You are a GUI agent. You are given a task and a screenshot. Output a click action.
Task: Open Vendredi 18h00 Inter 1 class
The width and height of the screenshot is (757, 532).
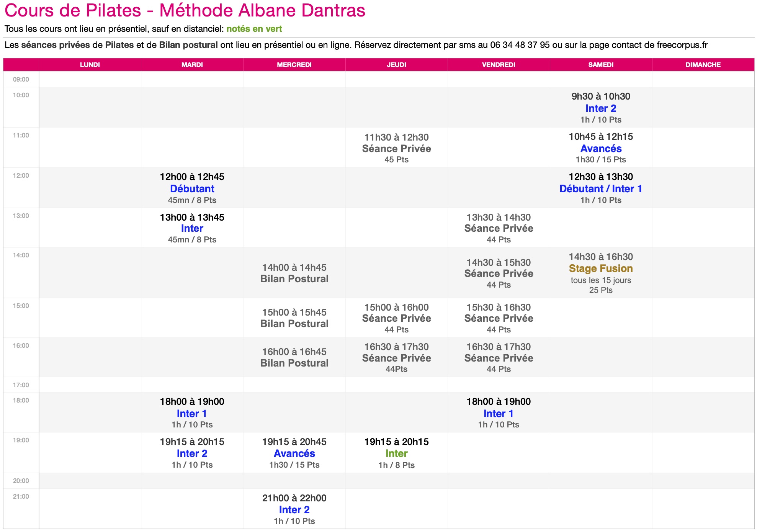pyautogui.click(x=499, y=413)
